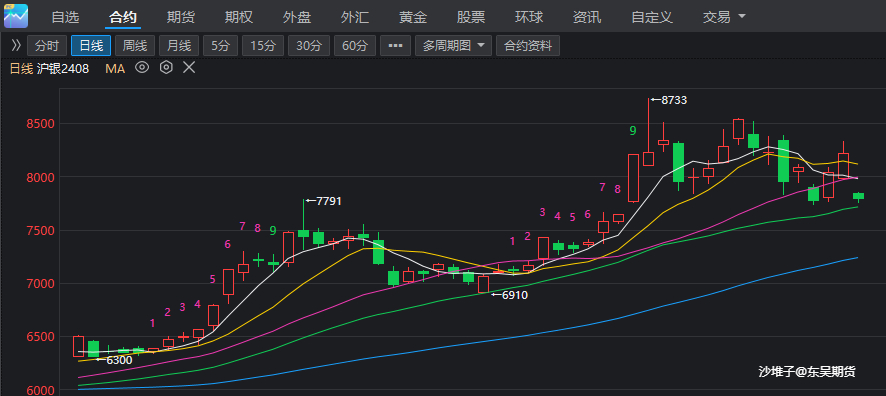Screen dimensions: 886x396
Task: Expand the 交易 dropdown menu
Action: (x=724, y=17)
